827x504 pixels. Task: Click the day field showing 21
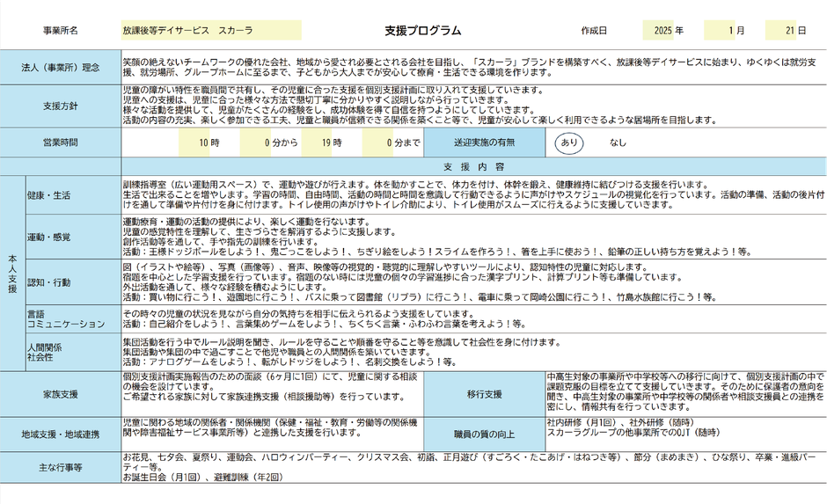coord(781,31)
